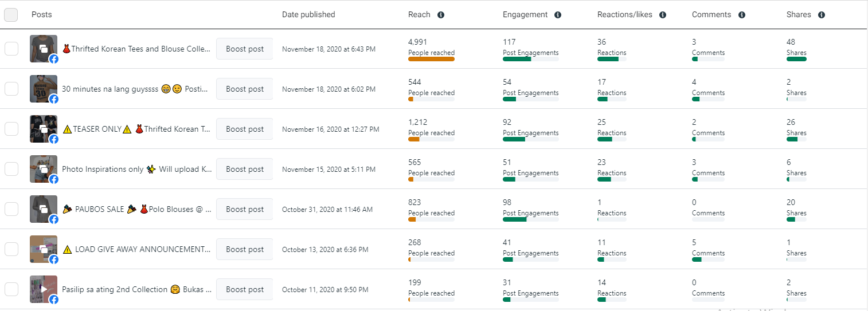The width and height of the screenshot is (868, 311).
Task: Click Facebook badge on PAUBOS SALE post
Action: pyautogui.click(x=53, y=219)
